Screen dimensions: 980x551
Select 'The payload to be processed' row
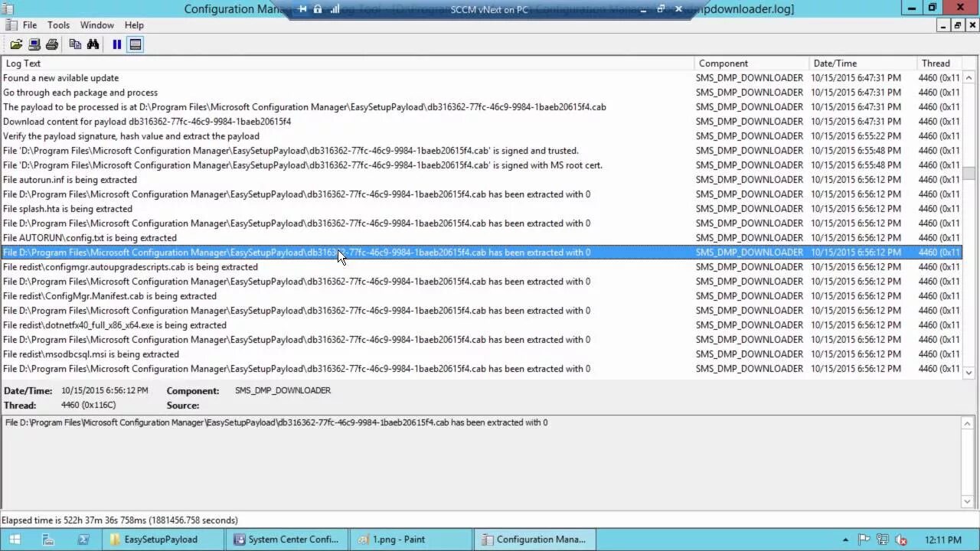click(x=481, y=107)
